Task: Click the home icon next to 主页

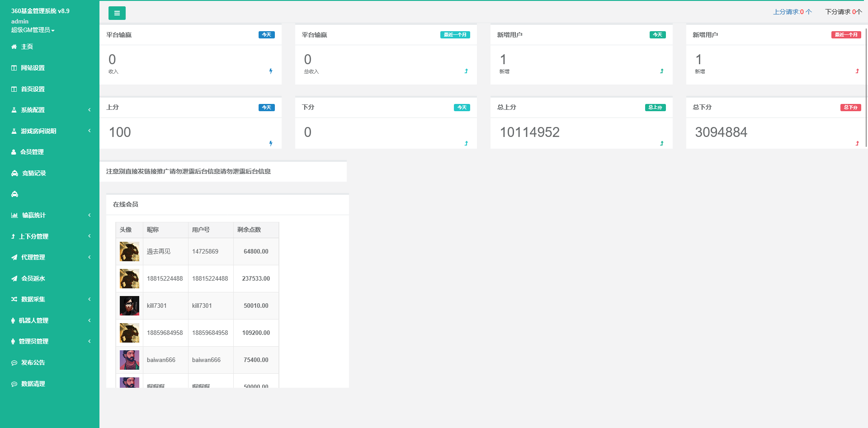Action: (14, 47)
